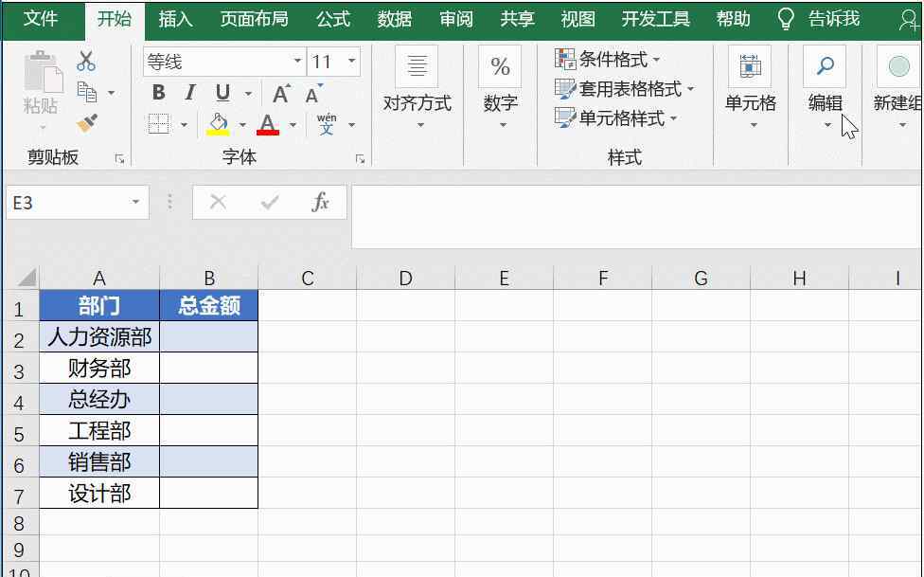Select the Format Painter brush icon
This screenshot has width=924, height=577.
coord(87,123)
